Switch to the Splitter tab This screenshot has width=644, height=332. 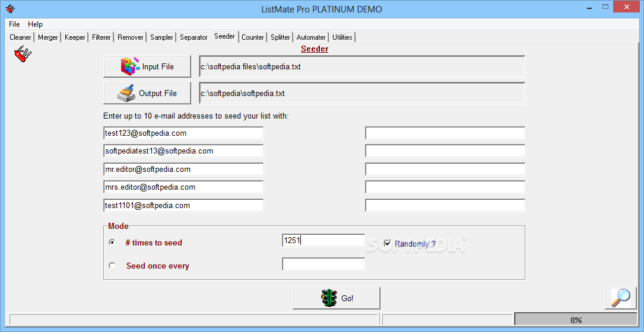280,37
